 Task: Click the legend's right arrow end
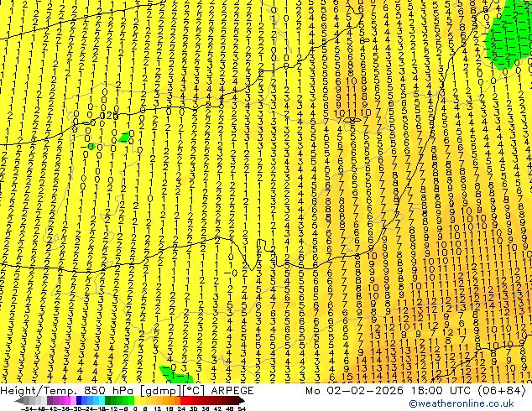(241, 401)
